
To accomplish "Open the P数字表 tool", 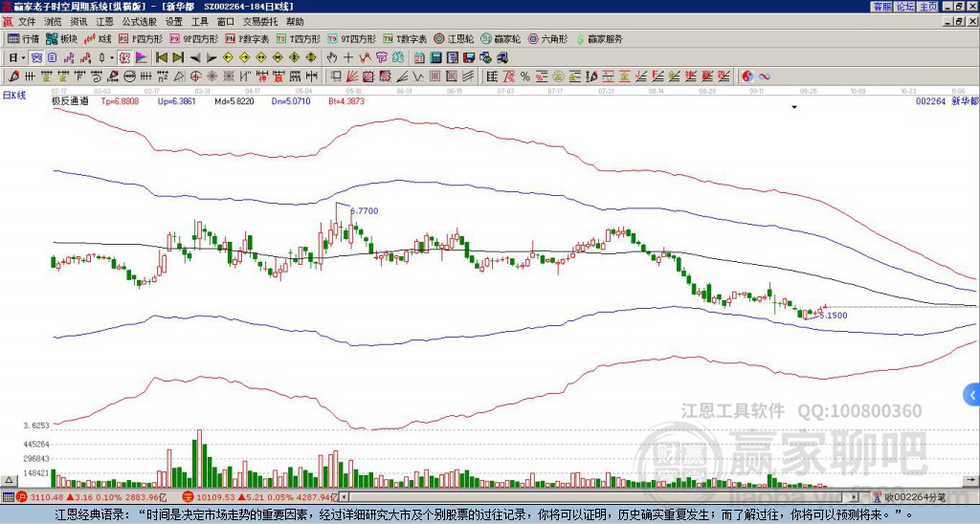I will pos(248,38).
